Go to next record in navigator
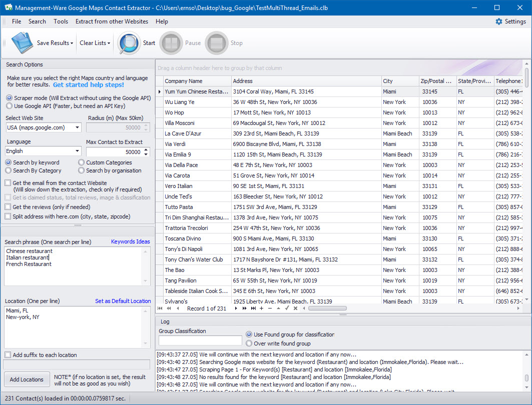This screenshot has width=532, height=405. pos(236,308)
